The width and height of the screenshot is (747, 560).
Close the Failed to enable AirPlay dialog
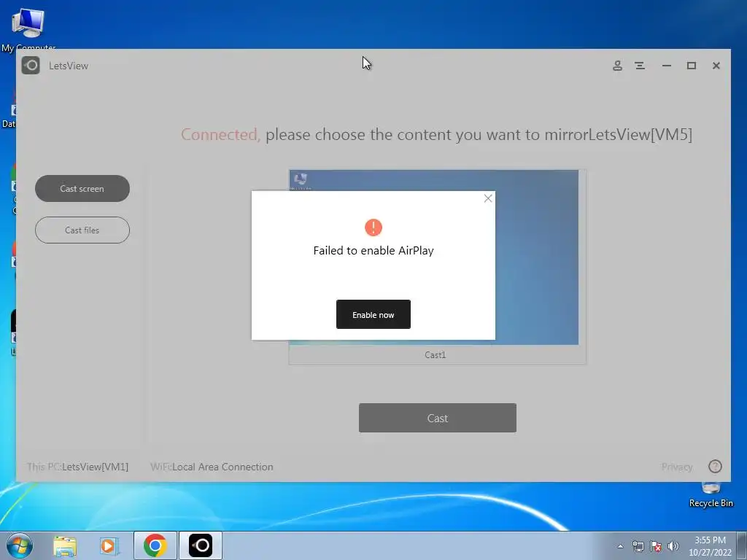(488, 198)
